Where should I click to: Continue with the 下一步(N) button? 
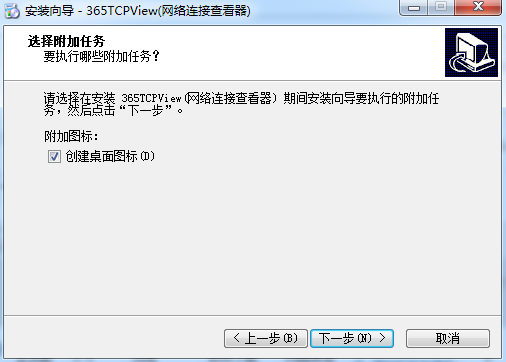[352, 338]
